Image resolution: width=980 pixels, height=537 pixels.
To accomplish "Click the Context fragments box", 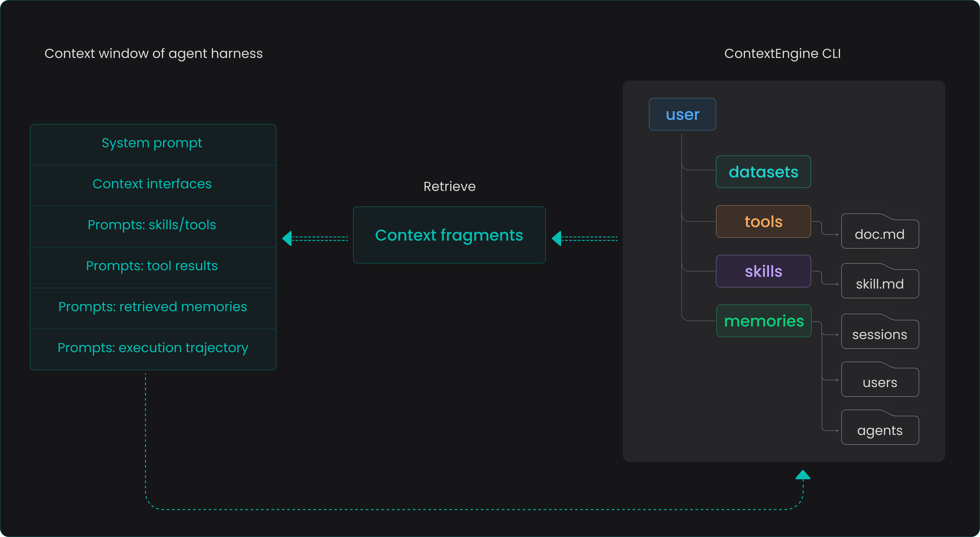I will (x=449, y=235).
